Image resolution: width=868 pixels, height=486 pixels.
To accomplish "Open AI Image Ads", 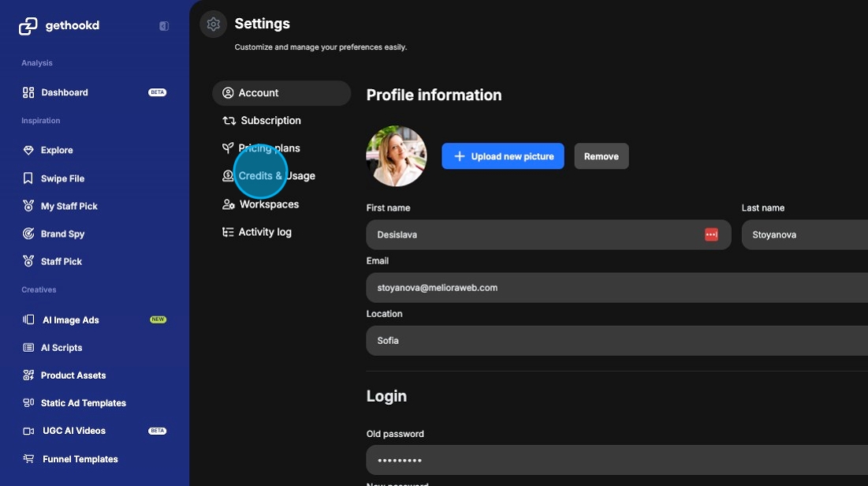I will click(x=70, y=320).
